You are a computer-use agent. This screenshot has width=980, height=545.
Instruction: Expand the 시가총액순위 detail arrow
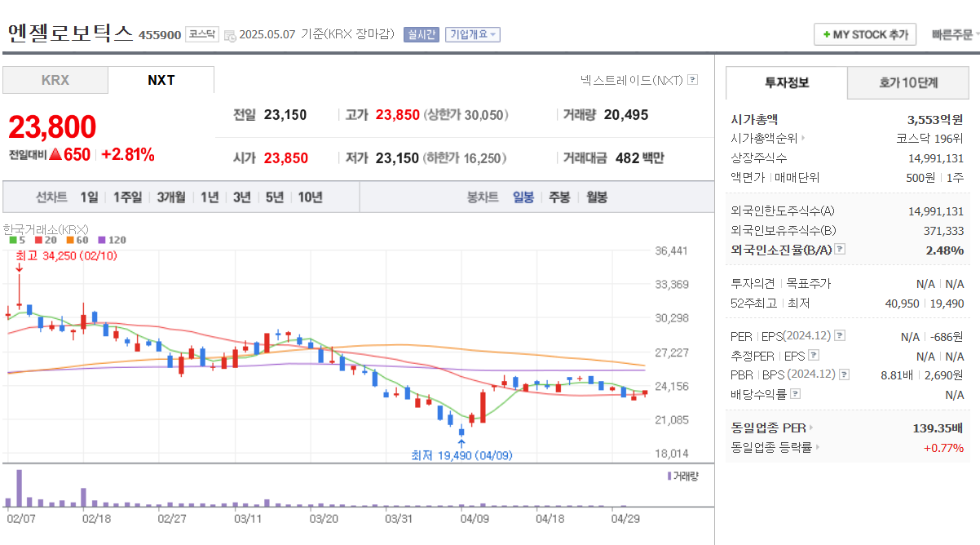pyautogui.click(x=802, y=138)
